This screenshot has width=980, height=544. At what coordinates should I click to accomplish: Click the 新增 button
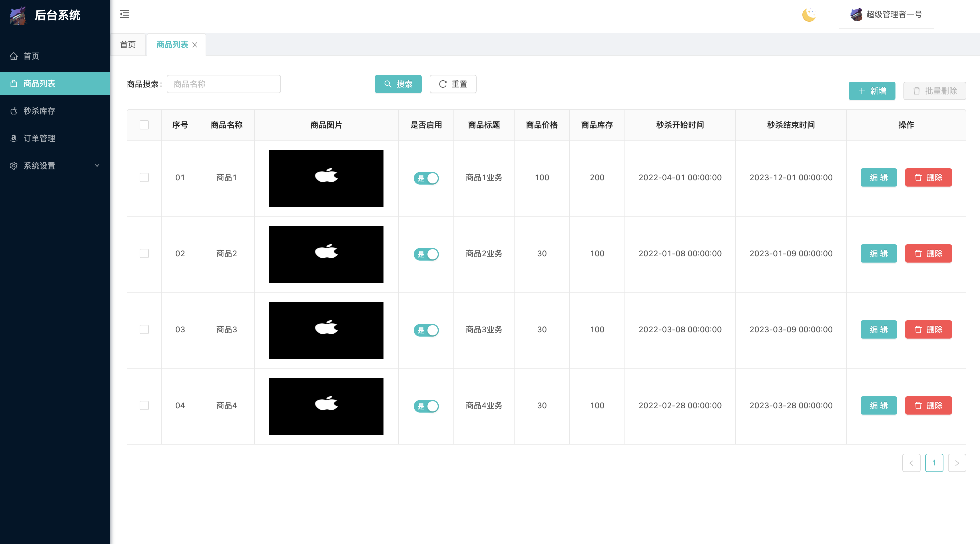click(871, 91)
